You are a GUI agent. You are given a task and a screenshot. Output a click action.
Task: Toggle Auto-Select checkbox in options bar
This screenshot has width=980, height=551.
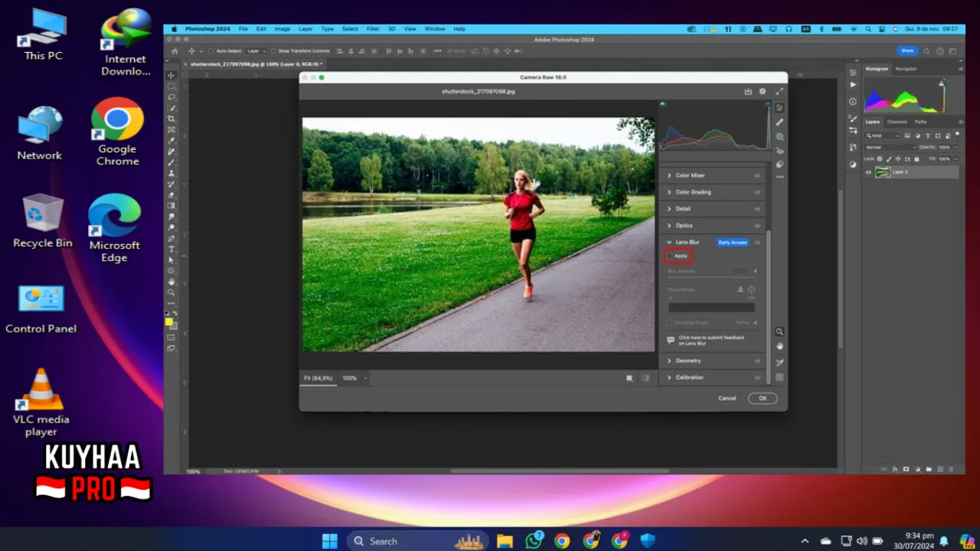(212, 51)
